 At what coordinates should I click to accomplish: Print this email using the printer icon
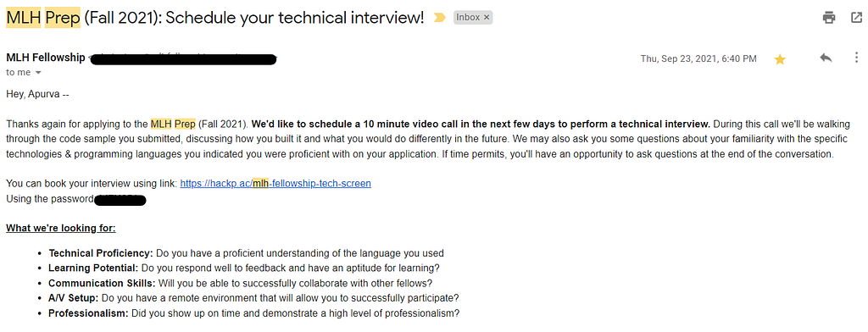pos(829,18)
